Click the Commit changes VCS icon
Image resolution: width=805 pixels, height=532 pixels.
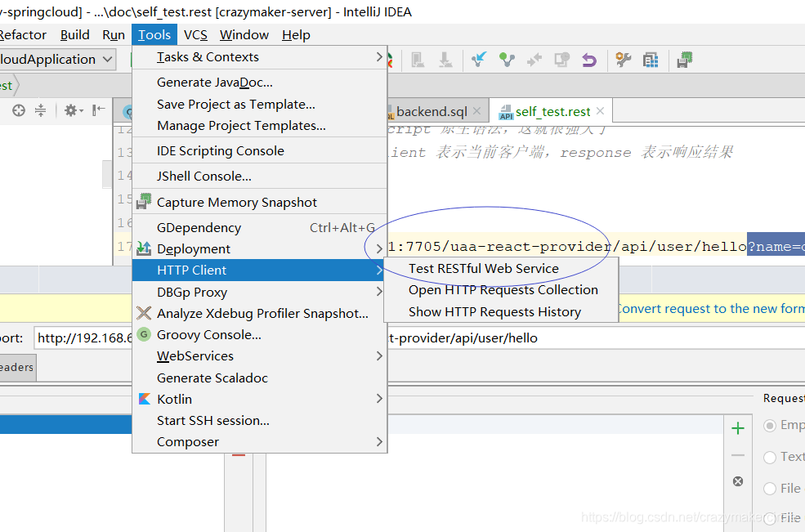[507, 60]
